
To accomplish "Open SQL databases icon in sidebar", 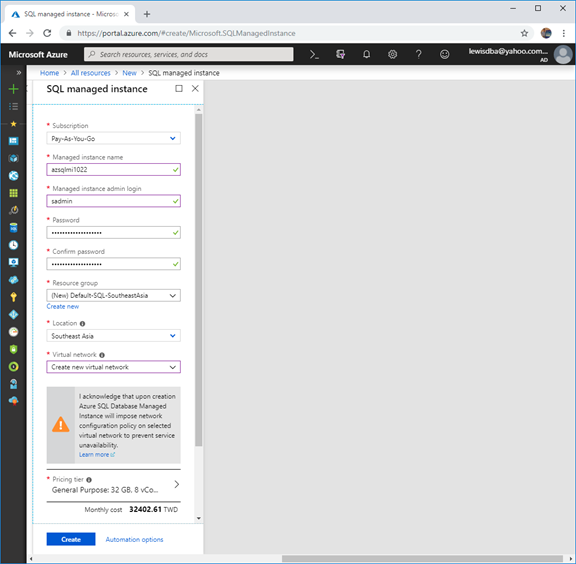I will pyautogui.click(x=14, y=228).
